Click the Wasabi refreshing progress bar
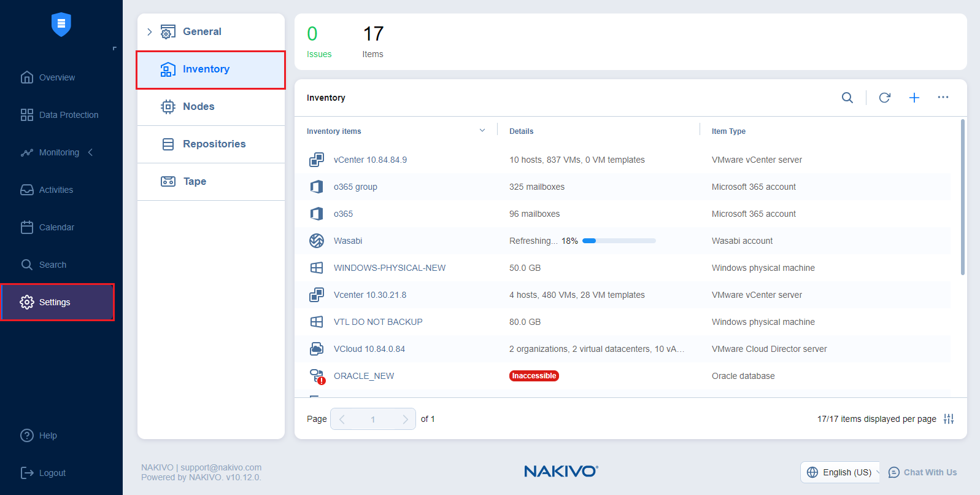The image size is (980, 495). click(x=619, y=241)
